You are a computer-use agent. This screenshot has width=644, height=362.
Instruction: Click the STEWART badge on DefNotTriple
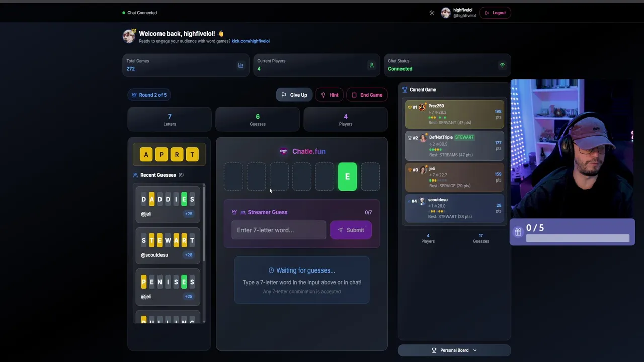464,137
